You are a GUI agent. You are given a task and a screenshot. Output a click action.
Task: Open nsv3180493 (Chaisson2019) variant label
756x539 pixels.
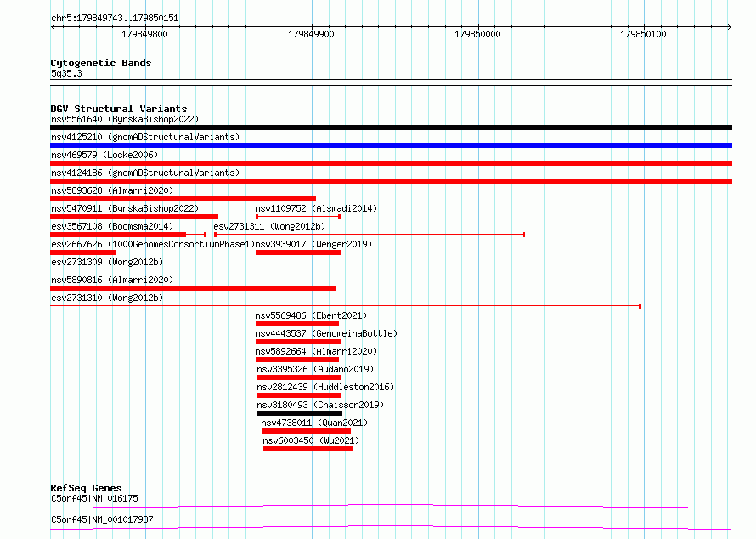[x=320, y=405]
